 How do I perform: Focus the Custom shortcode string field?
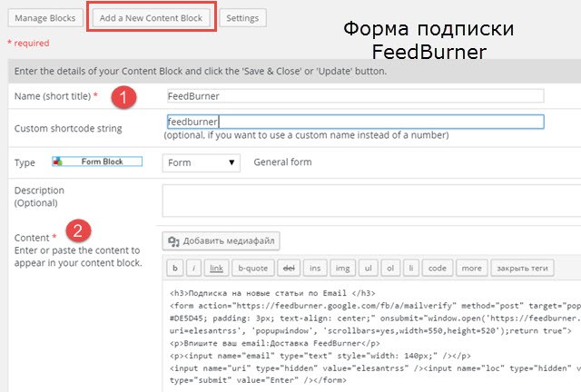pyautogui.click(x=355, y=122)
